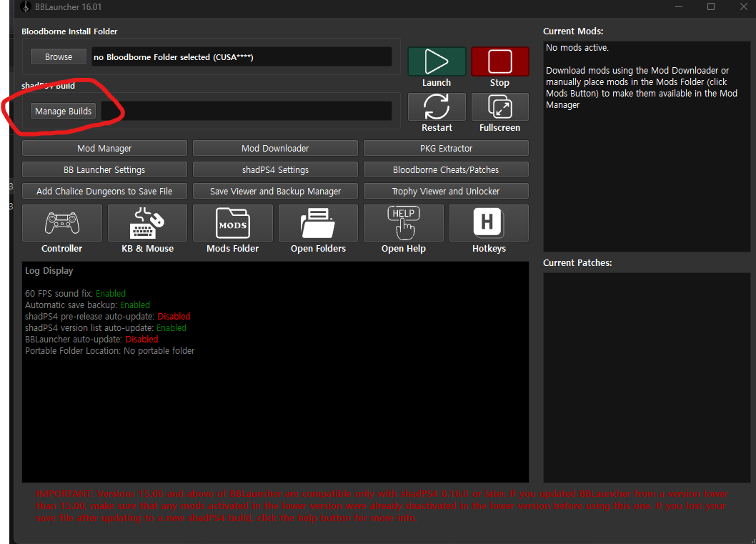Click the '60 FPS sound fix: Enabled' line
Viewport: 756px width, 544px height.
coord(75,293)
